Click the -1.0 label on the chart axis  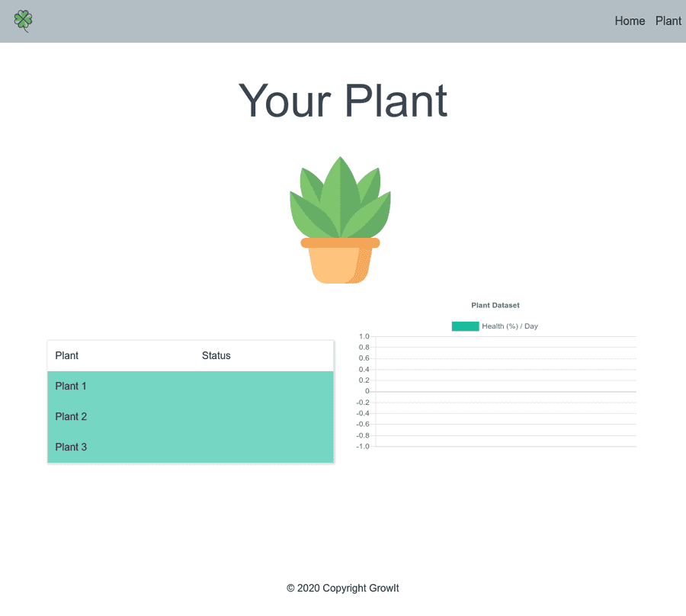364,444
